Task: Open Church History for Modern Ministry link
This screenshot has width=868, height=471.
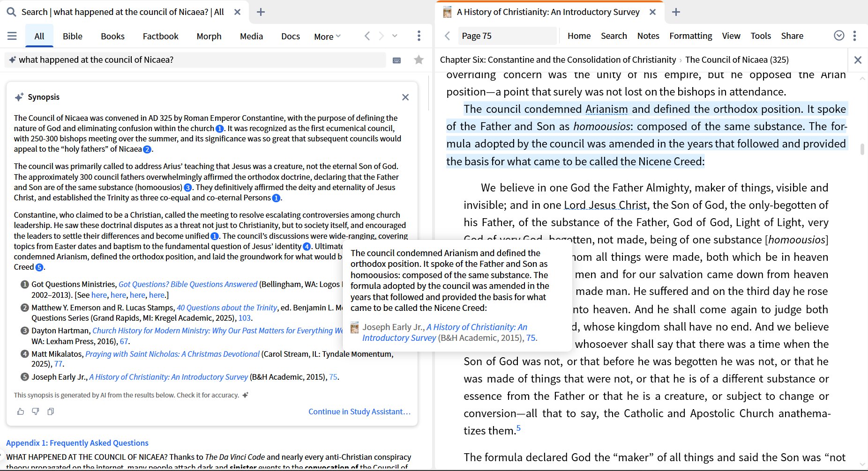Action: [218, 331]
